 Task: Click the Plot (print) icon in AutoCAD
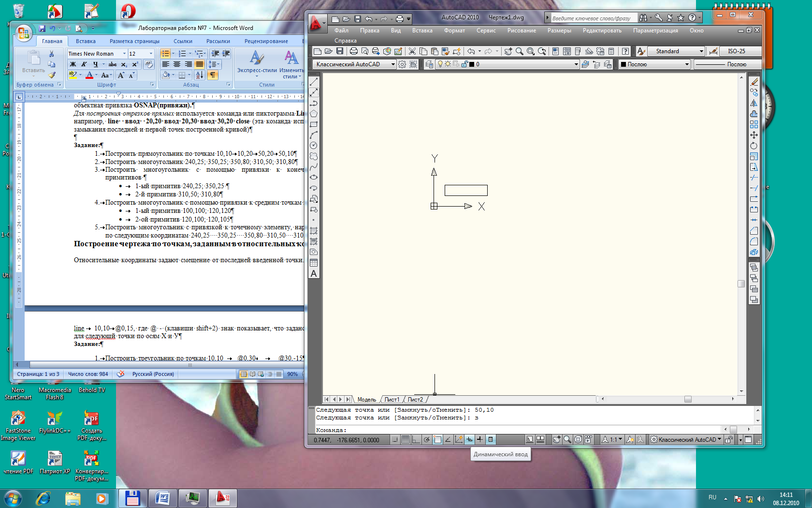click(x=354, y=51)
